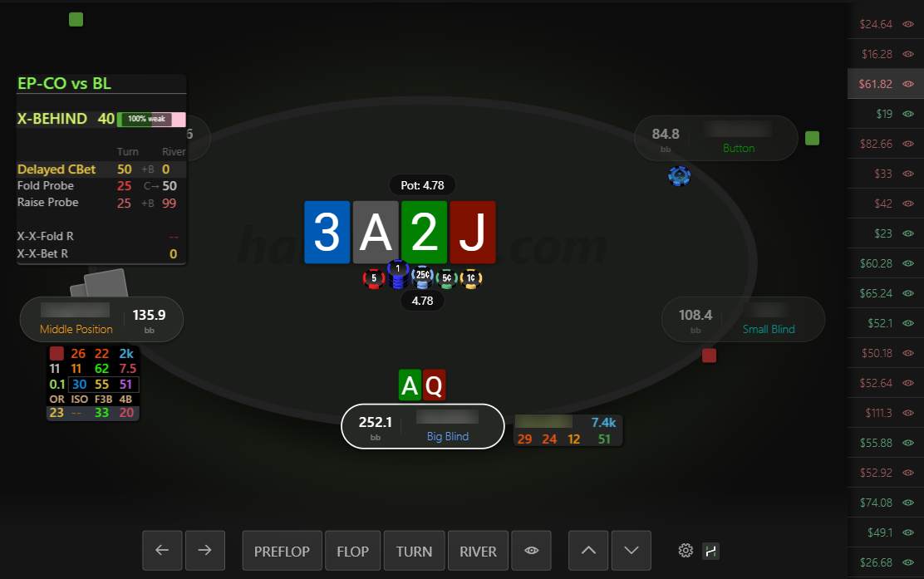This screenshot has width=924, height=579.
Task: Step back with the left arrow button
Action: (162, 550)
